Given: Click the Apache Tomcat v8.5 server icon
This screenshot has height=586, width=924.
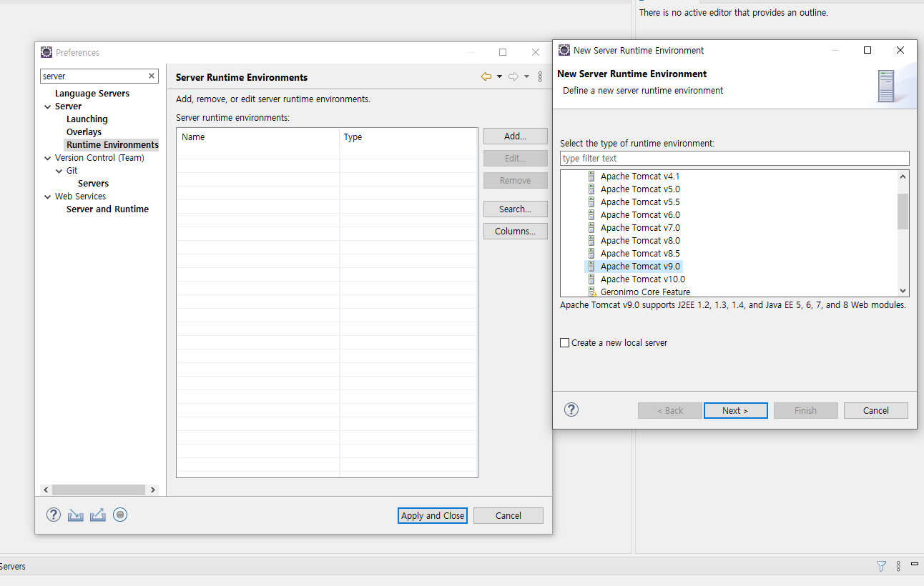Looking at the screenshot, I should tap(591, 254).
